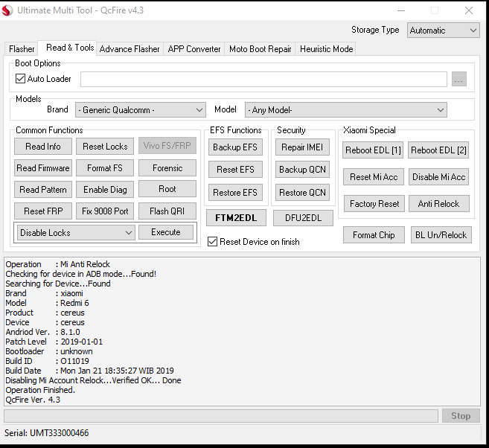Image resolution: width=489 pixels, height=448 pixels.
Task: Click the Read Pattern button
Action: (43, 190)
